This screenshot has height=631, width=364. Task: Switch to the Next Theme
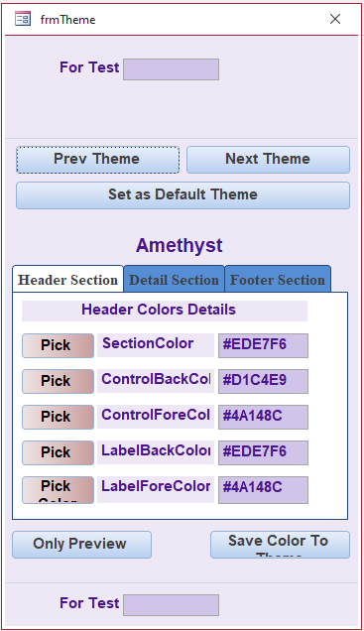(x=268, y=160)
